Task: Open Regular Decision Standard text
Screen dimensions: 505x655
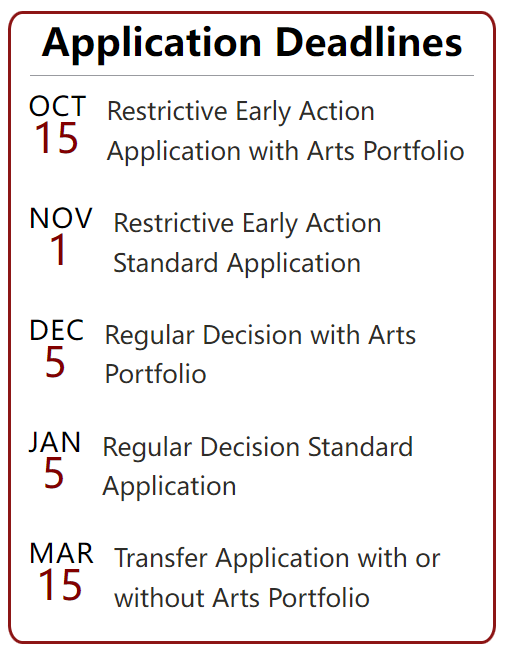Action: click(x=258, y=447)
